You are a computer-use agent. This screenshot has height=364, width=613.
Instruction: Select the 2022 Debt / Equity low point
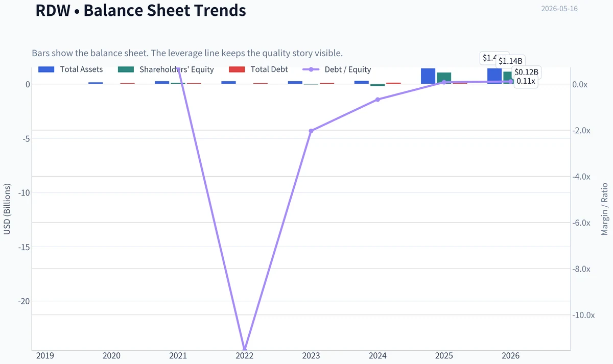[245, 349]
